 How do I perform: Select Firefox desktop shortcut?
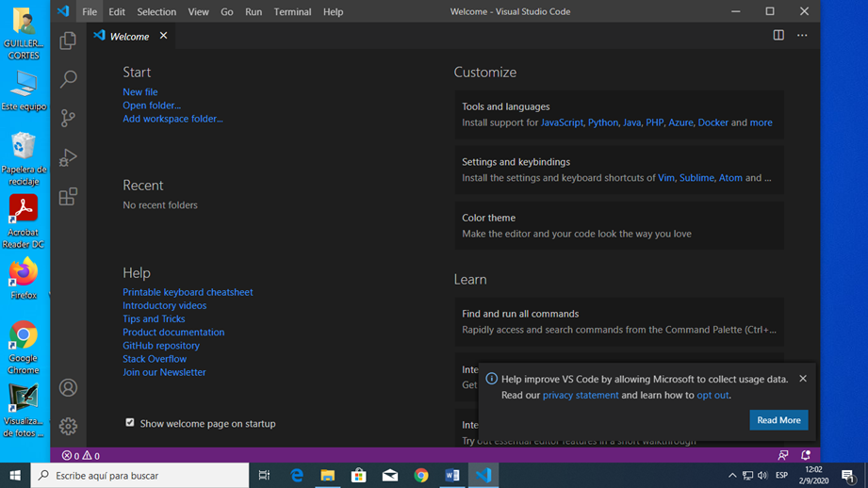[x=24, y=278]
